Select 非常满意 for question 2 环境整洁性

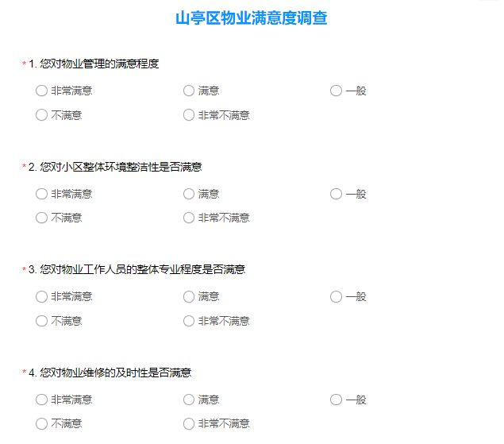coord(41,194)
